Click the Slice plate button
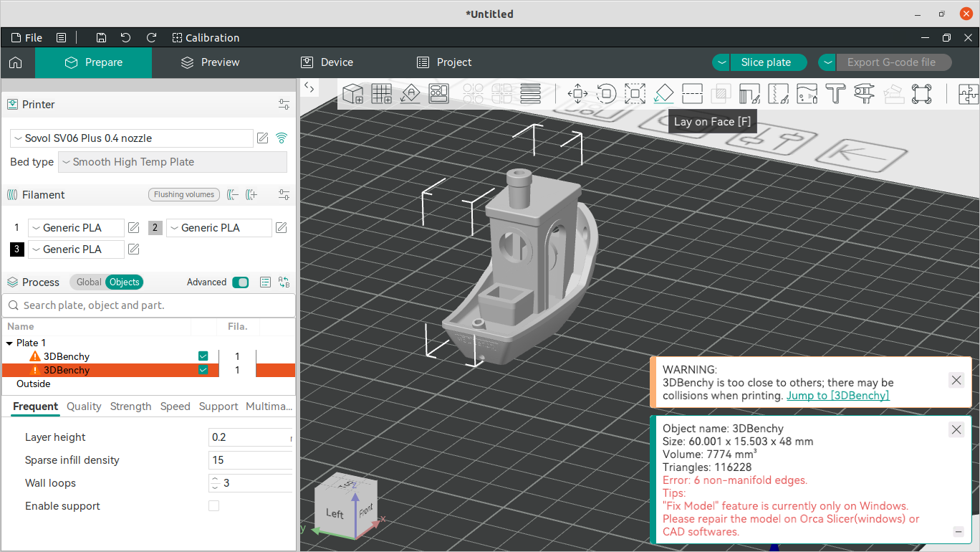This screenshot has width=980, height=552. pyautogui.click(x=766, y=62)
